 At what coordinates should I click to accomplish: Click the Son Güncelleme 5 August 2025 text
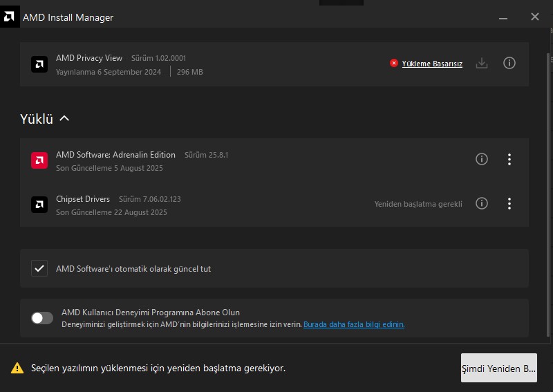[109, 168]
